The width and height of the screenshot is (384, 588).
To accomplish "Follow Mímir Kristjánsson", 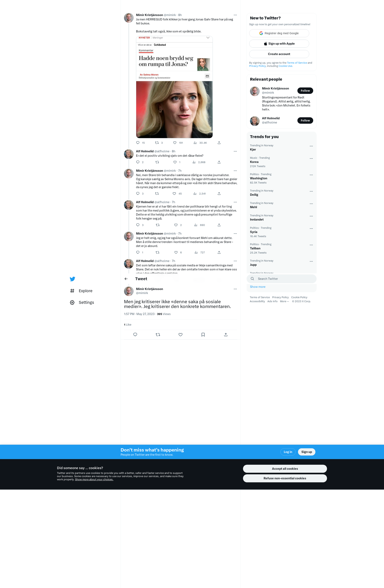I will coord(305,91).
